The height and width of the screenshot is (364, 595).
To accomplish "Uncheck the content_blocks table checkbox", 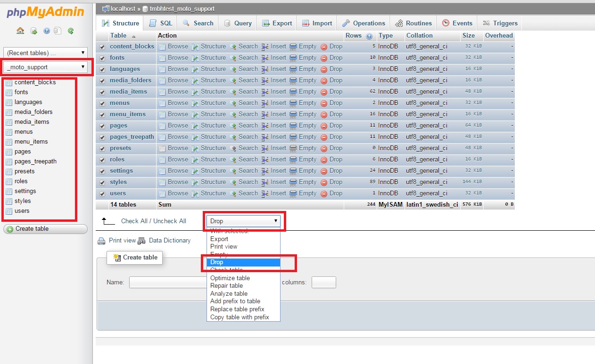I will 102,47.
